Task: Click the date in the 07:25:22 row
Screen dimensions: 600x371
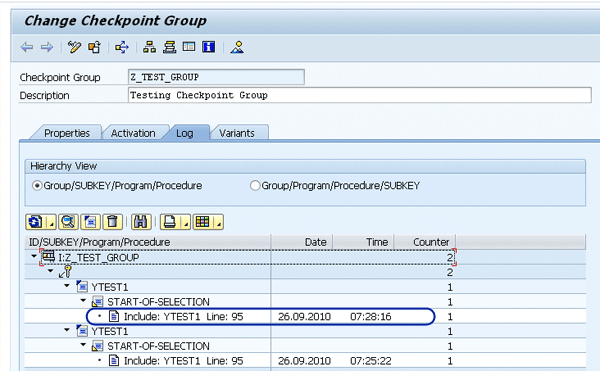Action: click(304, 361)
